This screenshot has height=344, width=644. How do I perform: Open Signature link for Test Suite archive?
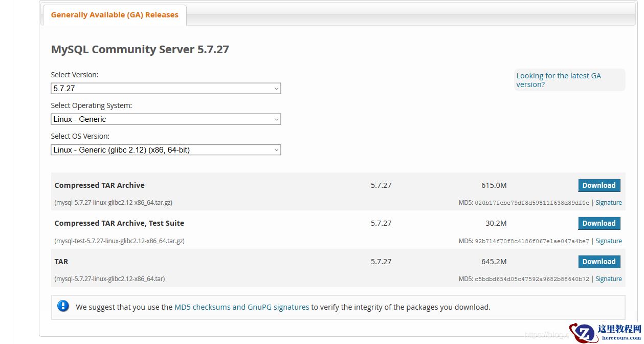[x=608, y=241]
